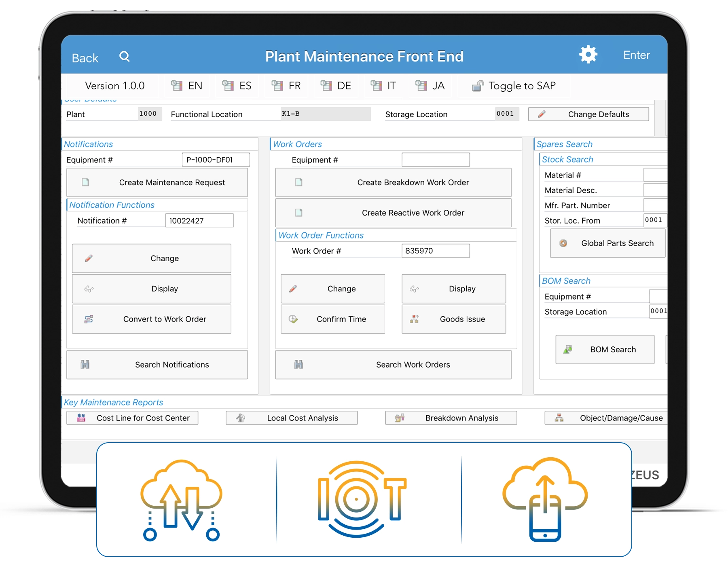Click Material Desc. input field
Viewport: 728px width, 566px height.
coord(656,190)
